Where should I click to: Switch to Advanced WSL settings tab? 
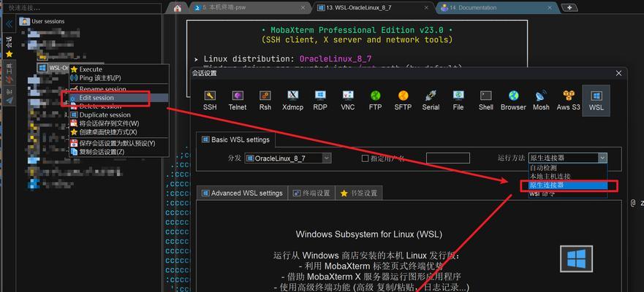[242, 193]
